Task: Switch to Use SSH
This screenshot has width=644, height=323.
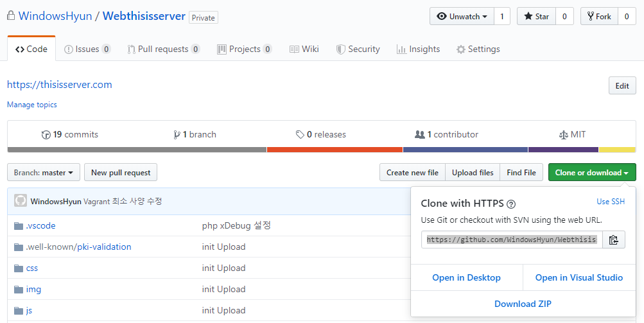Action: (611, 202)
